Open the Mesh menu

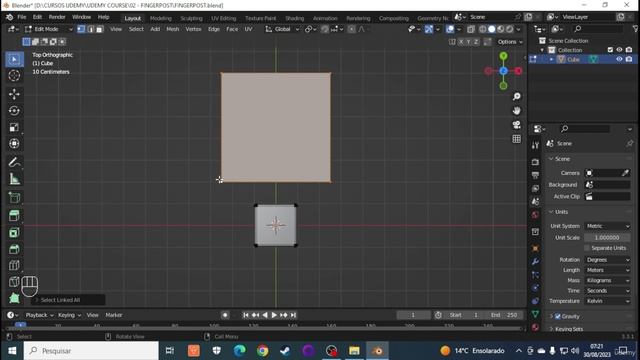pyautogui.click(x=172, y=29)
